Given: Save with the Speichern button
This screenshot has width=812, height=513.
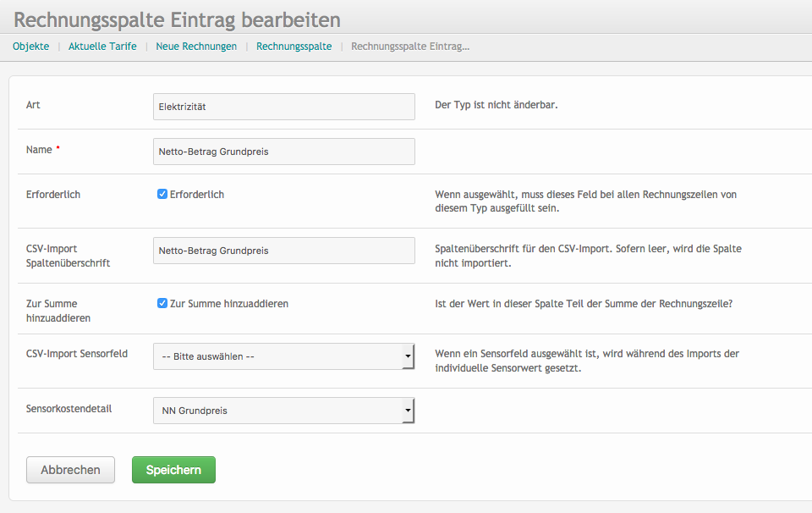Looking at the screenshot, I should (173, 470).
